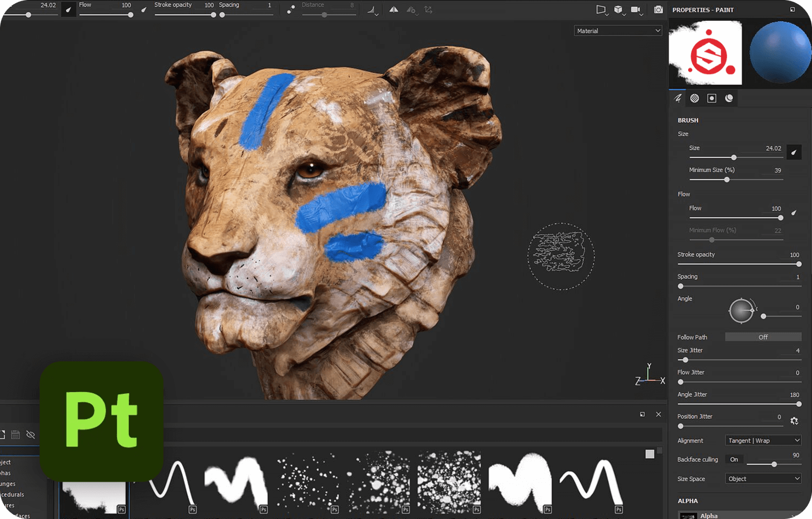The width and height of the screenshot is (812, 519).
Task: Select the blue material sphere preview
Action: pyautogui.click(x=780, y=53)
